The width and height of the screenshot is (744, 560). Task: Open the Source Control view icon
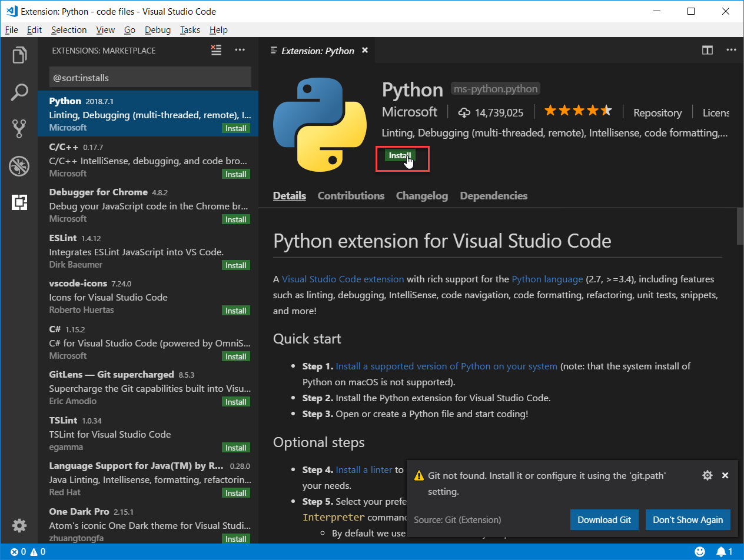[19, 128]
